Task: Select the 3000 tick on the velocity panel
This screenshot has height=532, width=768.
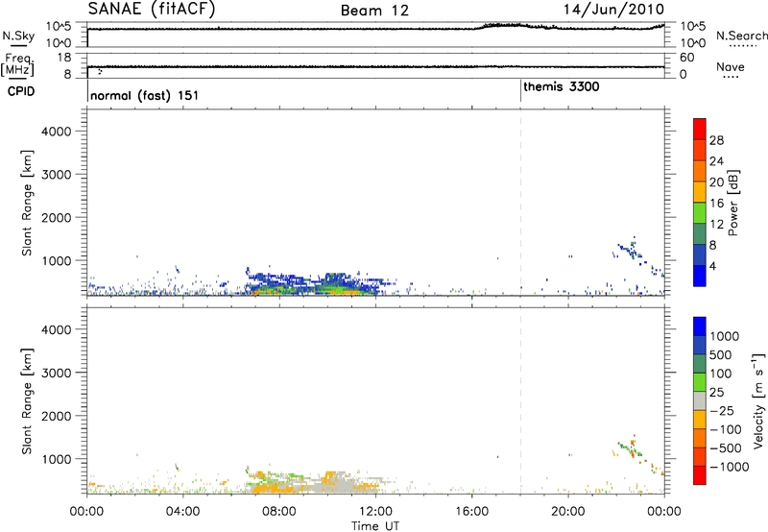Action: (56, 373)
